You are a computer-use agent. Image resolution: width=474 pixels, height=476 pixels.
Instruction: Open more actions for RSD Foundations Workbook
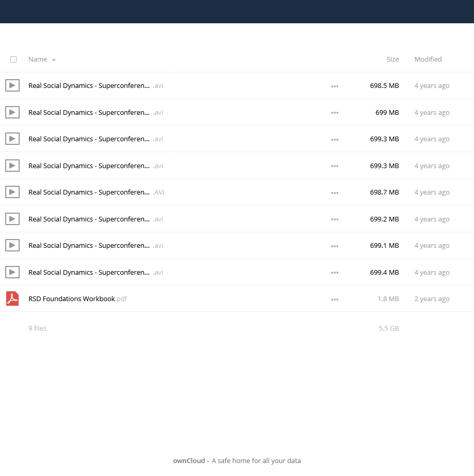[x=335, y=300]
